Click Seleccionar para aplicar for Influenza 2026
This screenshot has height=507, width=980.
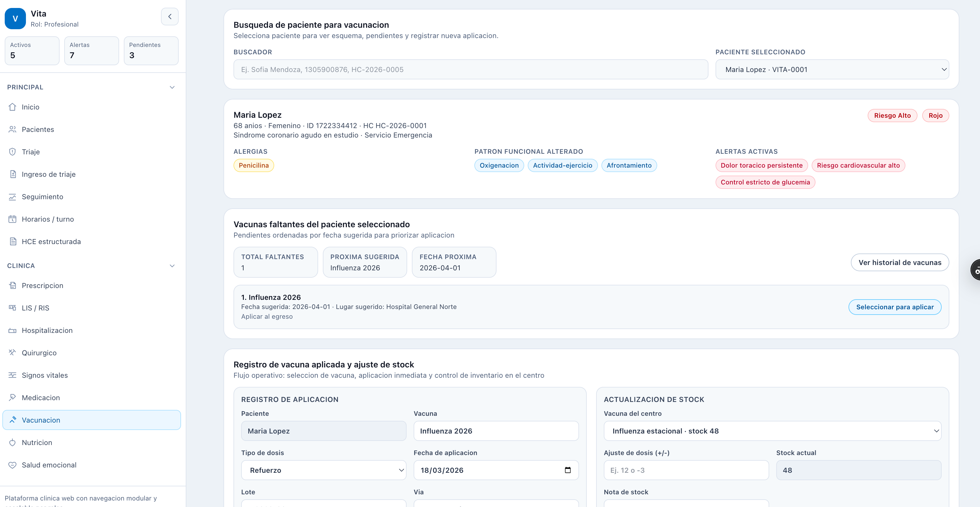[x=895, y=308]
